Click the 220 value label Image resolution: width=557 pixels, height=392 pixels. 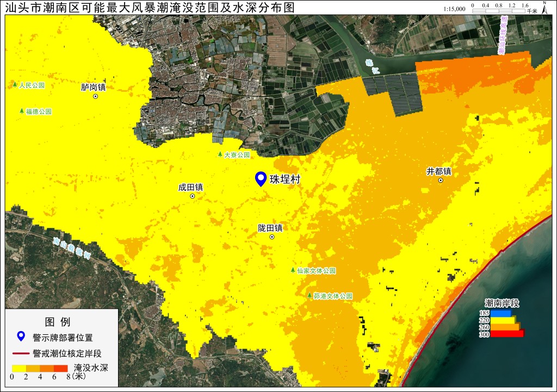484,320
